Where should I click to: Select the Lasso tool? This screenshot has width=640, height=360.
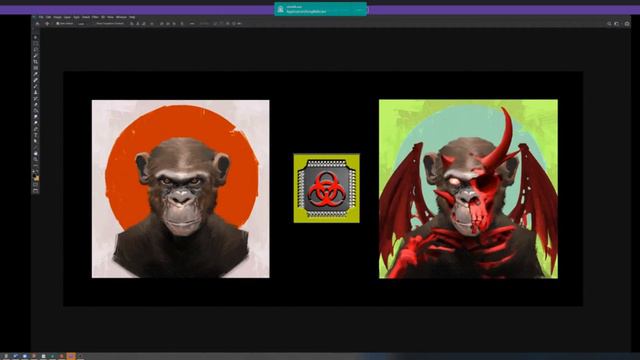coord(36,49)
